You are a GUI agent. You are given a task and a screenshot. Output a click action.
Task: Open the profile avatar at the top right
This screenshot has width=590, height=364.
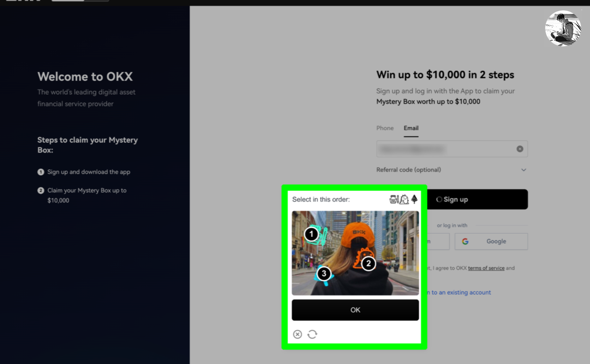tap(563, 28)
